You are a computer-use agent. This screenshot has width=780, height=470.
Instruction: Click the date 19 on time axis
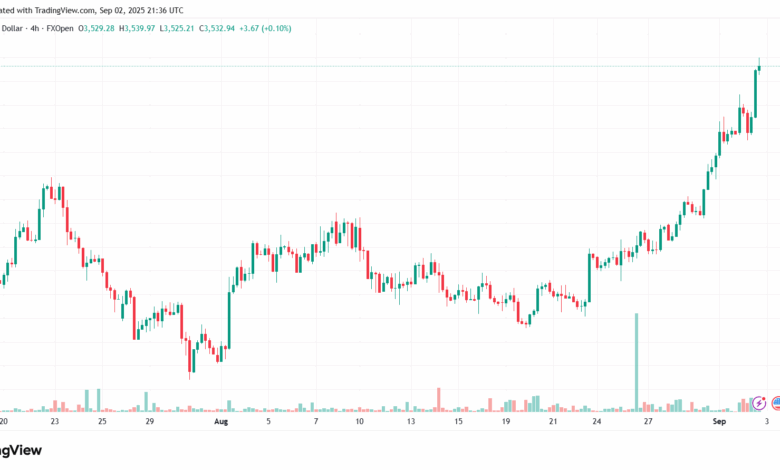click(506, 423)
